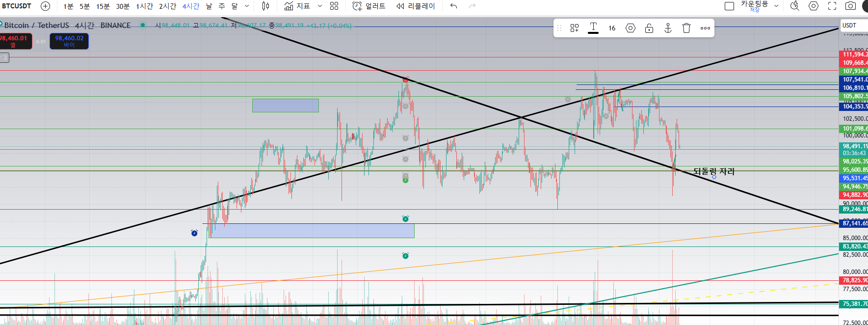The height and width of the screenshot is (325, 868).
Task: Undo the last chart action
Action: (454, 6)
